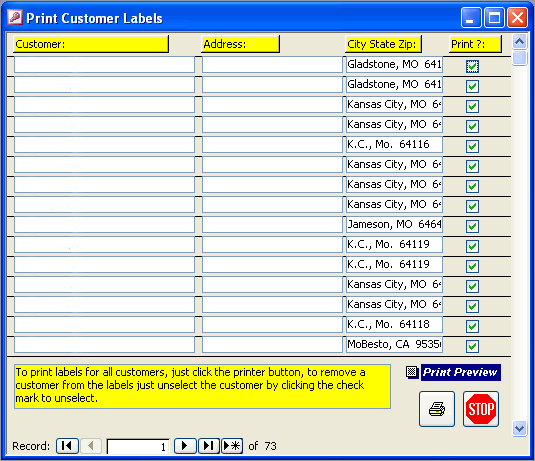Create a new record with the asterisk button
Viewport: 535px width, 461px height.
[x=232, y=446]
